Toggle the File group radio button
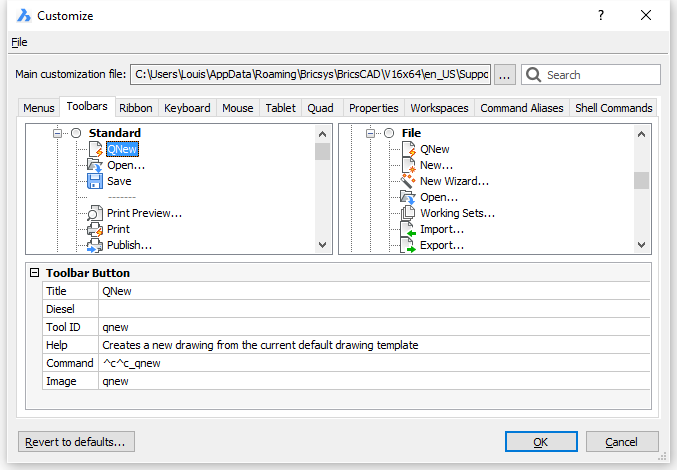 pos(389,133)
